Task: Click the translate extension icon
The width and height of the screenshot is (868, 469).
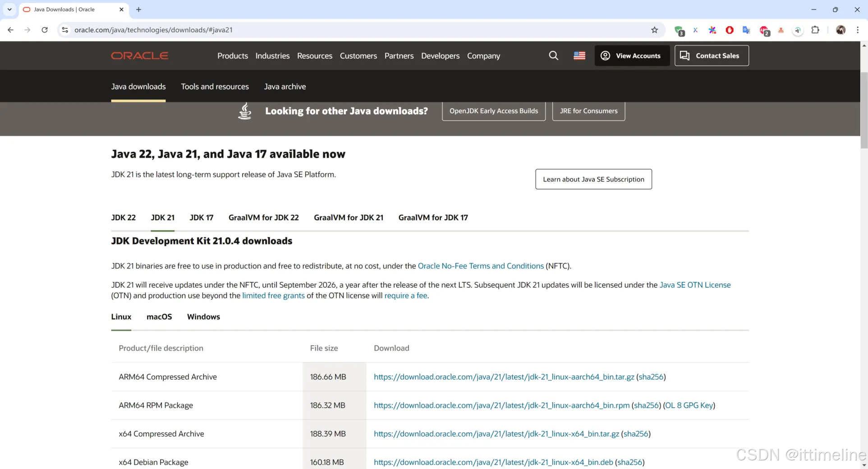Action: (747, 30)
